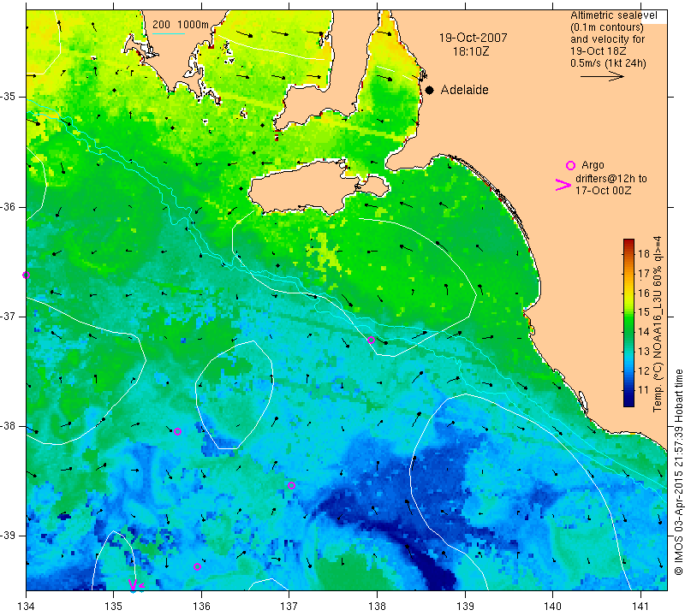Click the Argo float marker near 138E, -37.2
Screen dimensions: 685x616
(x=372, y=341)
